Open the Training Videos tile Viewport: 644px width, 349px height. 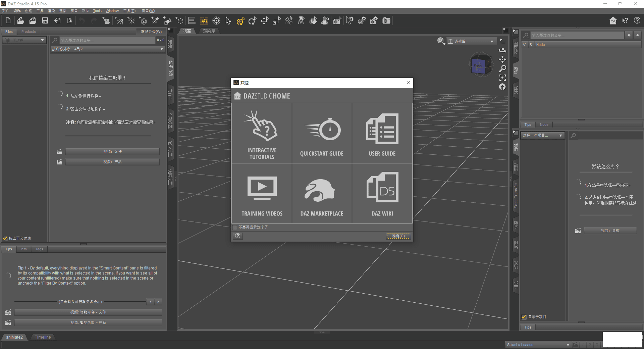[262, 193]
